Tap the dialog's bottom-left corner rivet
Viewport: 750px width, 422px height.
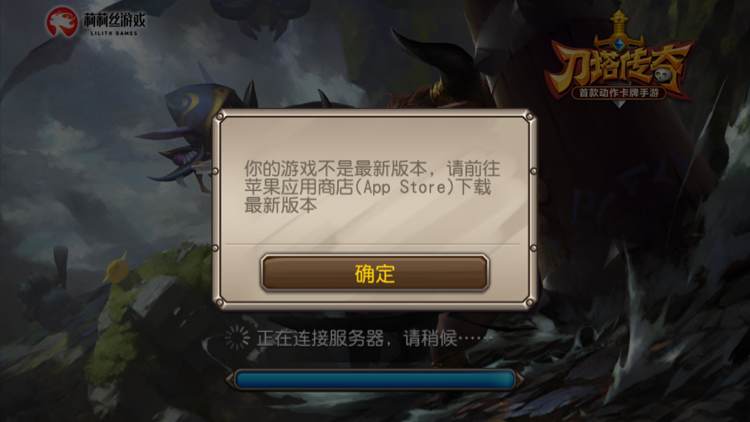tap(220, 302)
